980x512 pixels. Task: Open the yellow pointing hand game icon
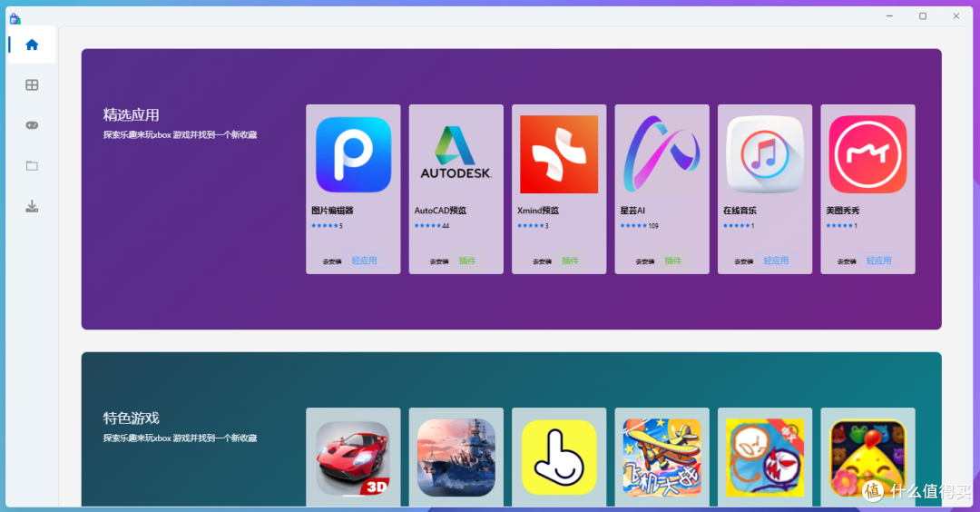559,458
